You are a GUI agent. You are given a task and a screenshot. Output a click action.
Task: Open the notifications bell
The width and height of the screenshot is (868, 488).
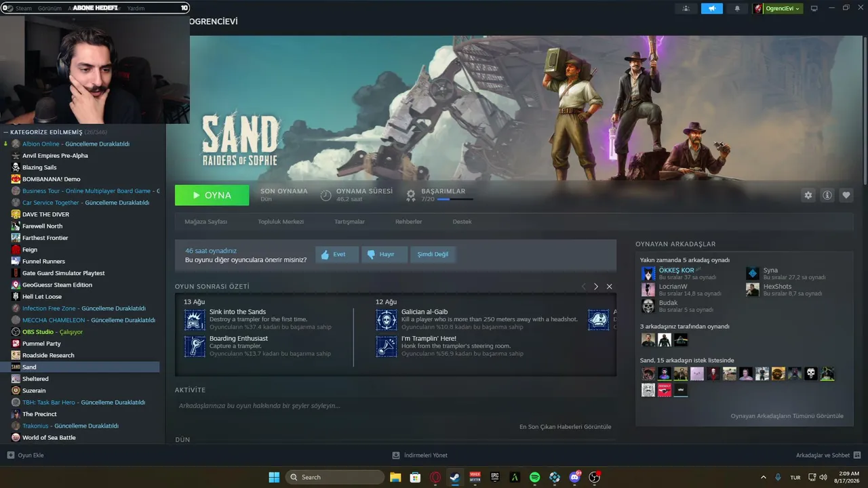[x=737, y=9]
